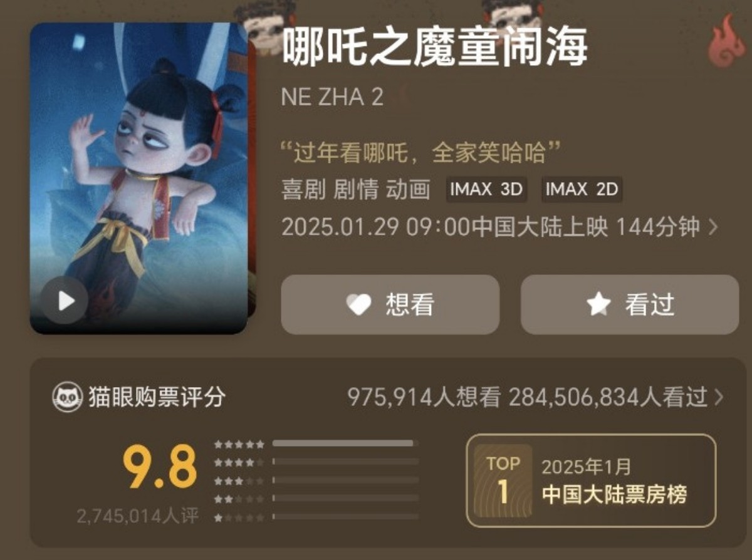
Task: Tap the TOP 1 ranking badge
Action: (503, 480)
